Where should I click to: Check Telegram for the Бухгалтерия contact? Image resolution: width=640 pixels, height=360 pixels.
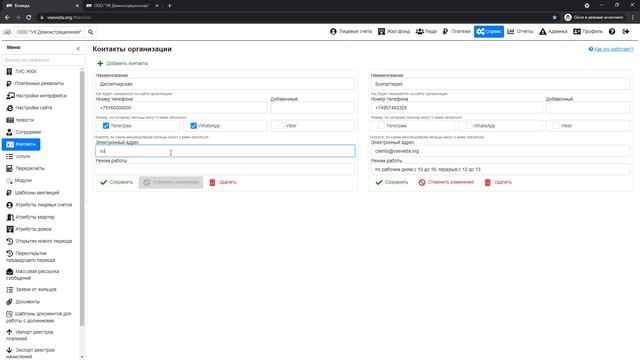(x=381, y=126)
